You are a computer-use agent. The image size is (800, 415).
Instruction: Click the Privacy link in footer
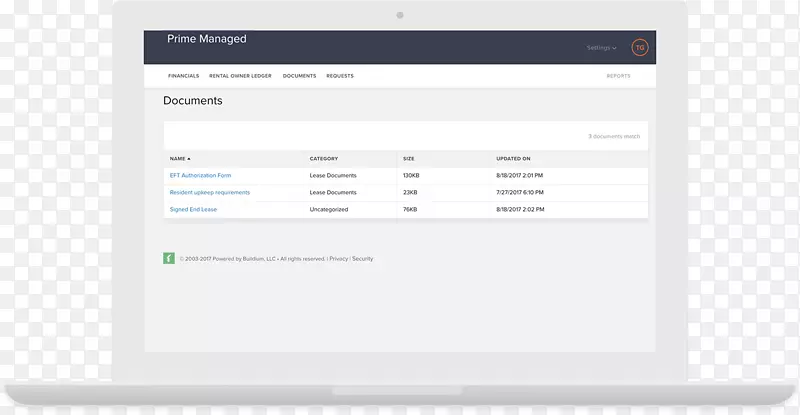[x=339, y=259]
